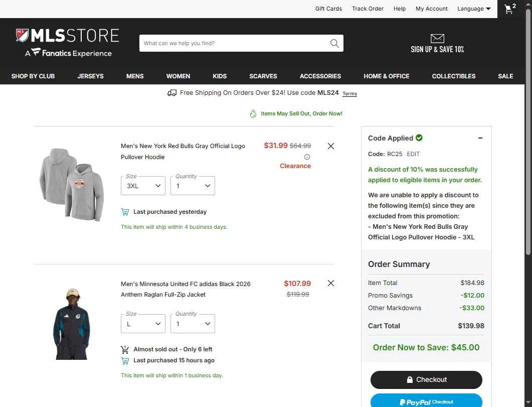Open the Kids menu
This screenshot has width=532, height=407.
tap(220, 76)
